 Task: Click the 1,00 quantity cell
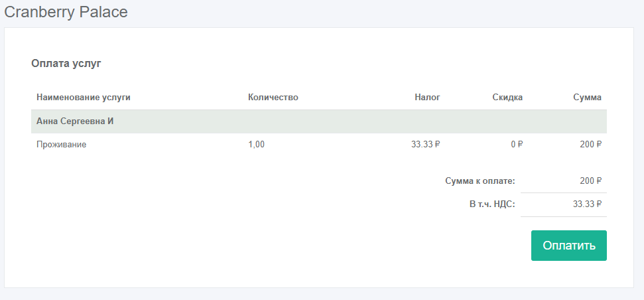point(256,145)
